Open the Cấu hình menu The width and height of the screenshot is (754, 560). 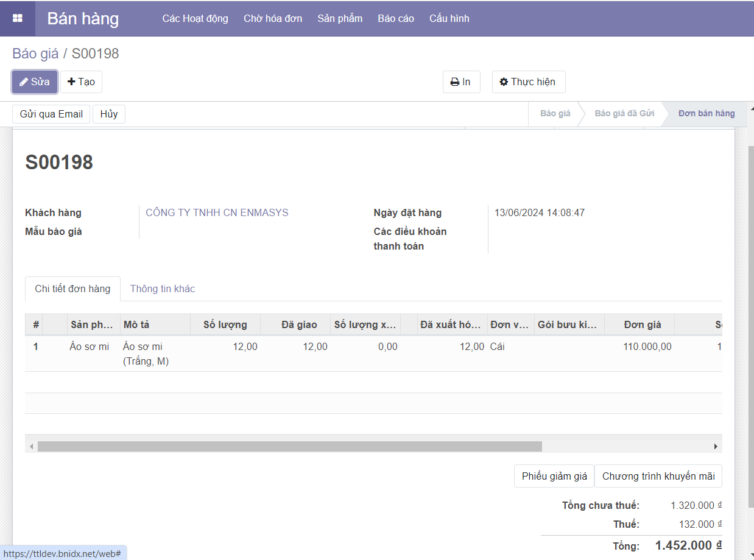pos(449,18)
